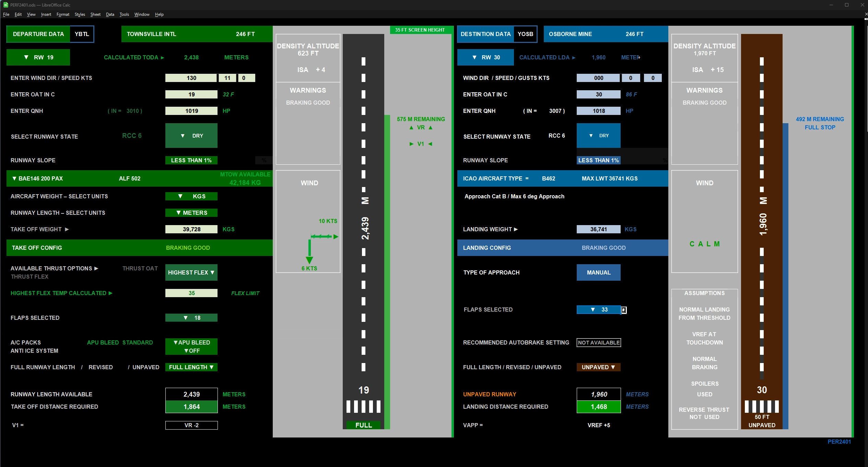The width and height of the screenshot is (868, 467).
Task: Click the YOSB destination airport code cell
Action: tap(525, 34)
